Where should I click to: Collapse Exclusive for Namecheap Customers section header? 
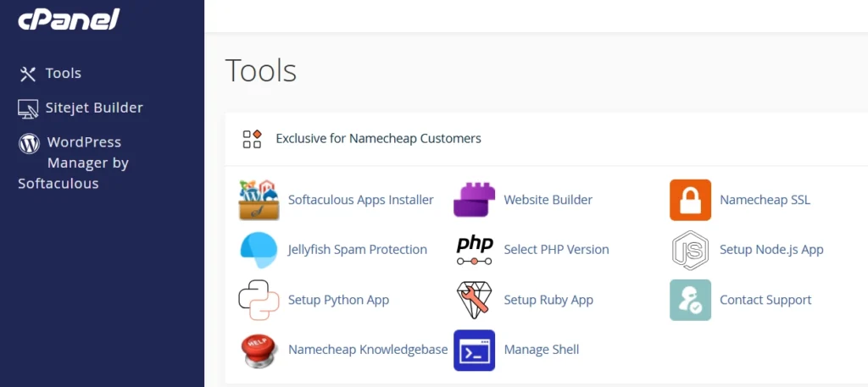547,139
